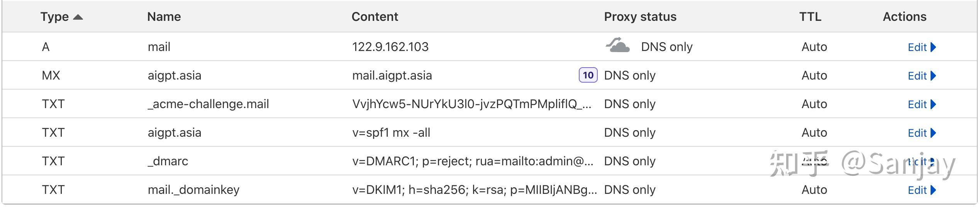Click the v=DKIM1 record content
Screen dimensions: 980x207
tap(475, 190)
